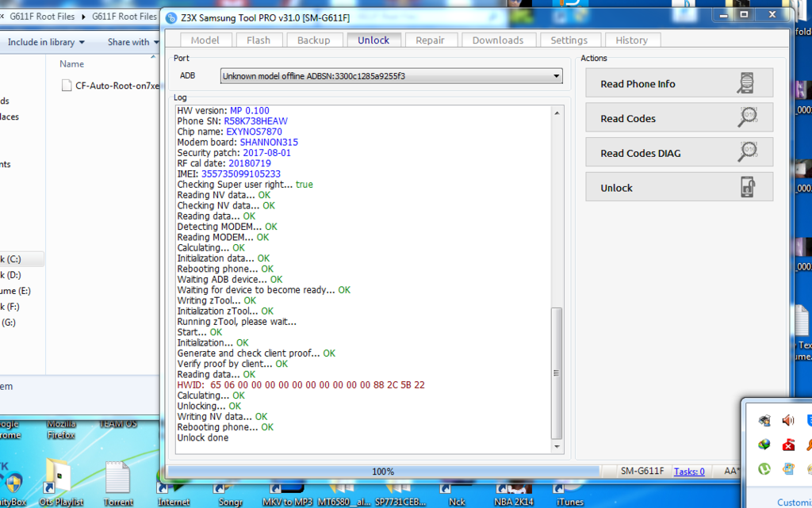Image resolution: width=812 pixels, height=508 pixels.
Task: Click the Security patch 2017-08-01 value
Action: tap(266, 153)
